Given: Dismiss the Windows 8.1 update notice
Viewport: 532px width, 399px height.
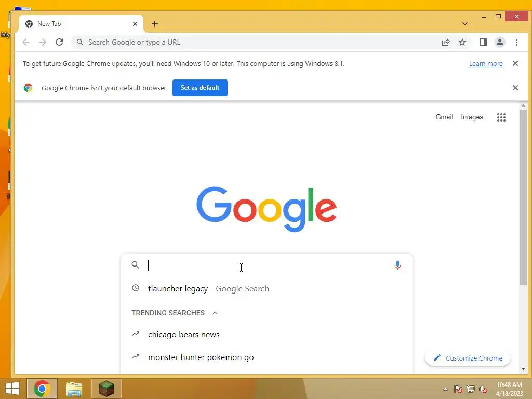Looking at the screenshot, I should [x=515, y=63].
